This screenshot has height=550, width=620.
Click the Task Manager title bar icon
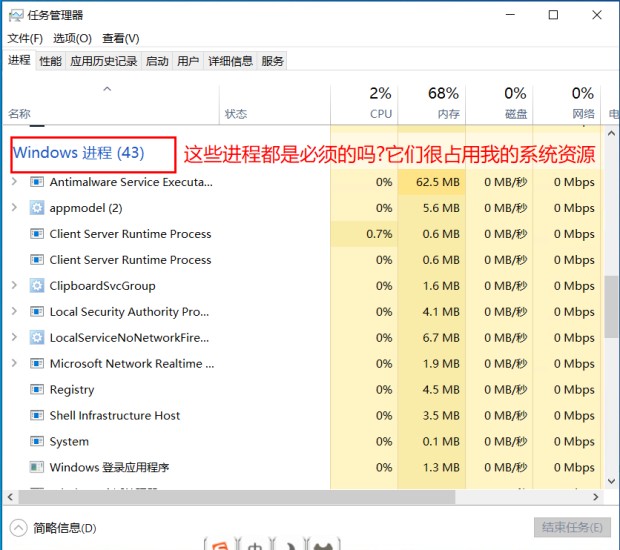click(x=16, y=15)
